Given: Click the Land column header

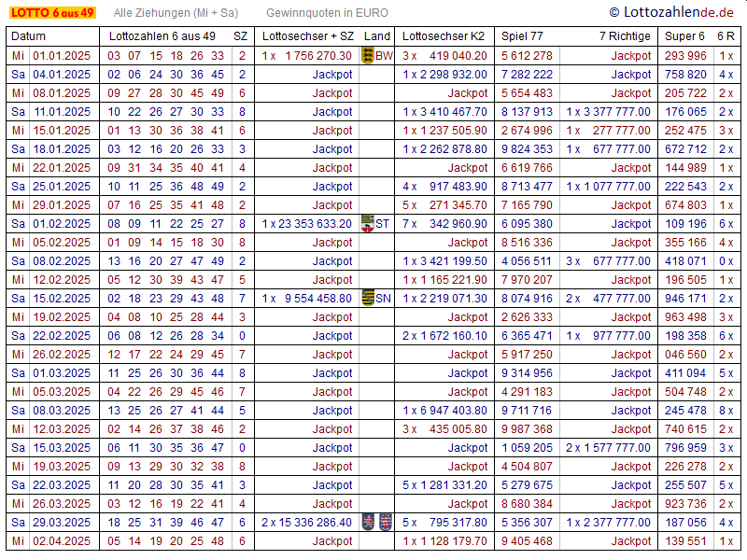Looking at the screenshot, I should click(x=377, y=36).
